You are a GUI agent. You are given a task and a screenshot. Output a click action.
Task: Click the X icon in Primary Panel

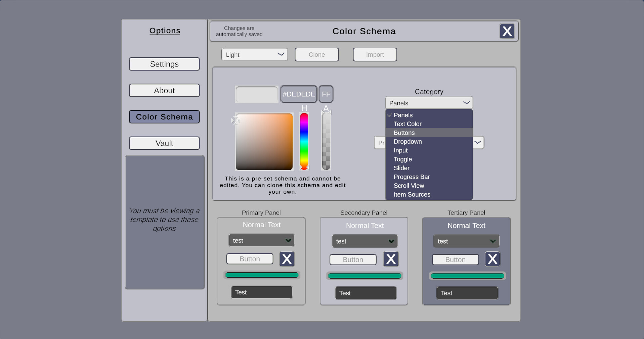(287, 258)
